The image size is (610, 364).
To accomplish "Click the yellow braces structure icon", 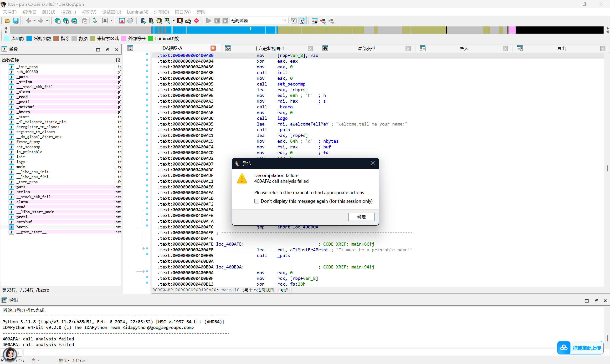I will pyautogui.click(x=159, y=21).
